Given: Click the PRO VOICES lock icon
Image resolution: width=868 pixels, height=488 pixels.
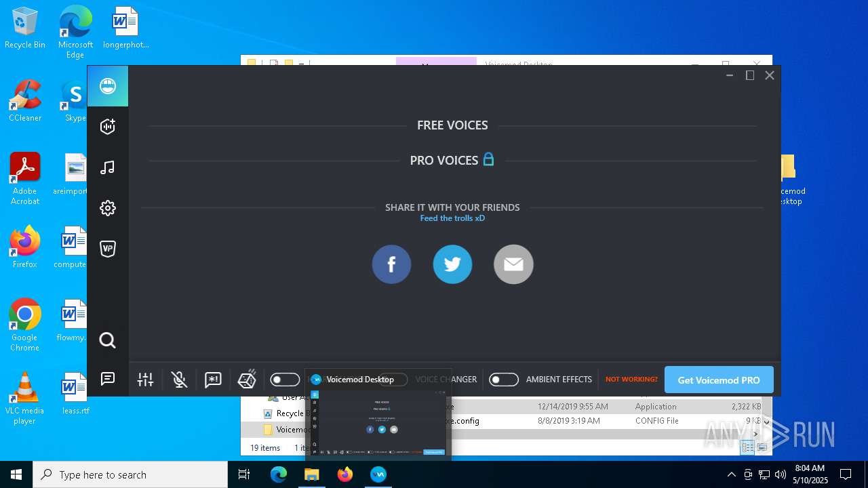Looking at the screenshot, I should [488, 159].
